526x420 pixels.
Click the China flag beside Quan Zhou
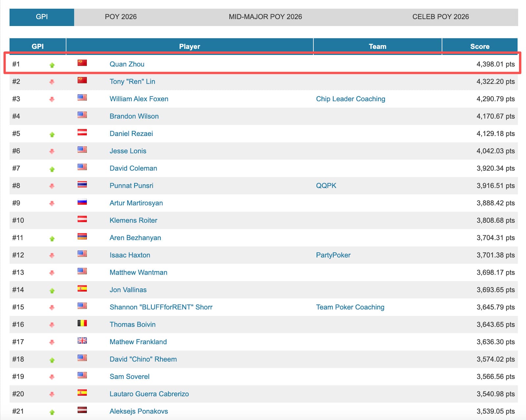pyautogui.click(x=82, y=63)
